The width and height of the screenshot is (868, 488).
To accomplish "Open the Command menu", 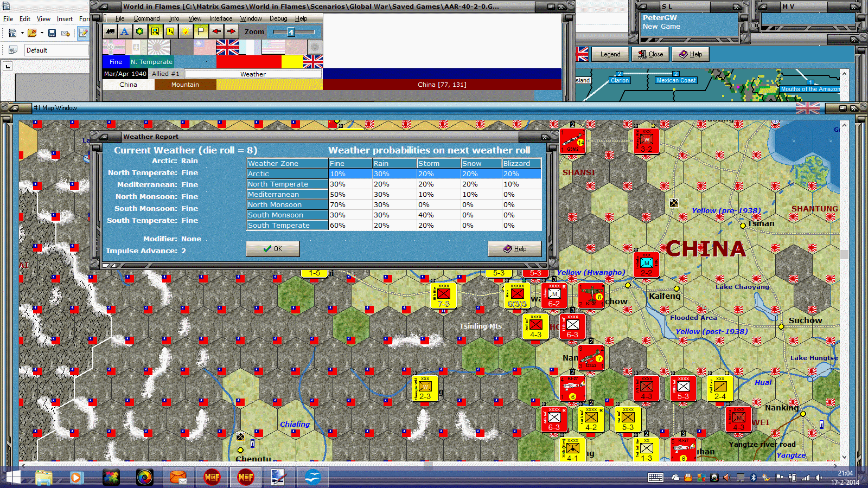I will pyautogui.click(x=146, y=18).
